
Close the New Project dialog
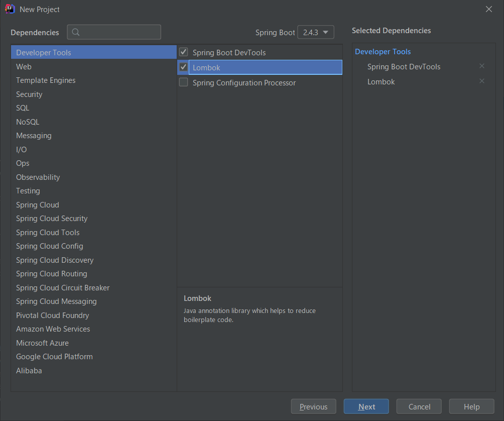coord(488,9)
